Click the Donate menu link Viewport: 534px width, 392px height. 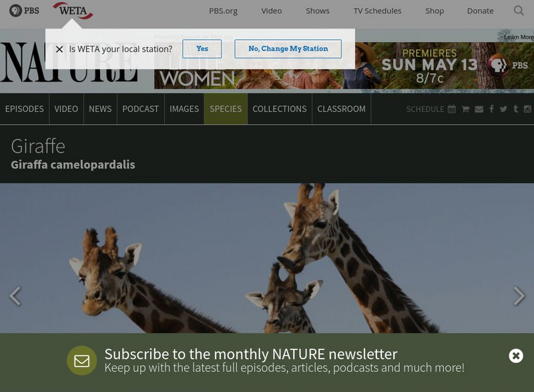pyautogui.click(x=480, y=11)
